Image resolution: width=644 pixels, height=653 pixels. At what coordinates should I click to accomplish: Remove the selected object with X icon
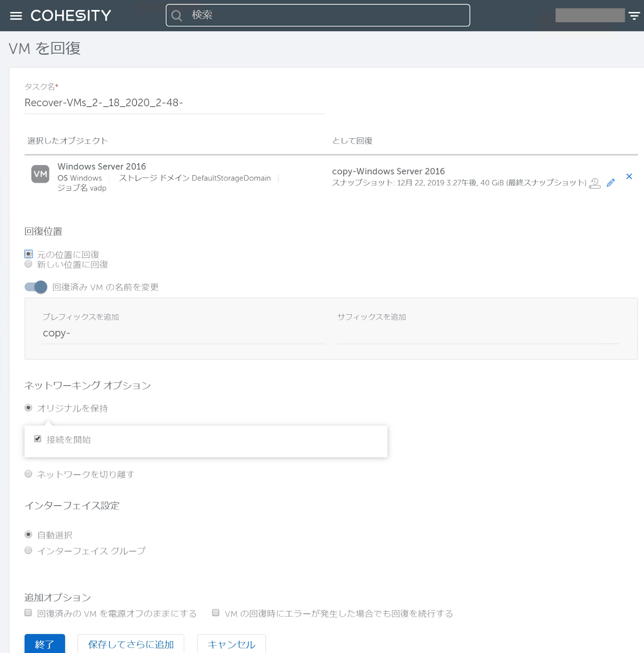click(629, 176)
